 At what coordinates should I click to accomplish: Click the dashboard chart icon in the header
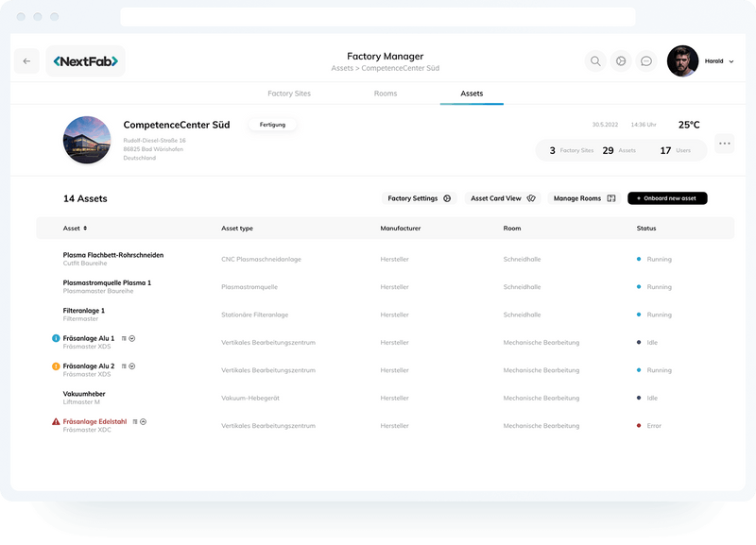pyautogui.click(x=621, y=60)
